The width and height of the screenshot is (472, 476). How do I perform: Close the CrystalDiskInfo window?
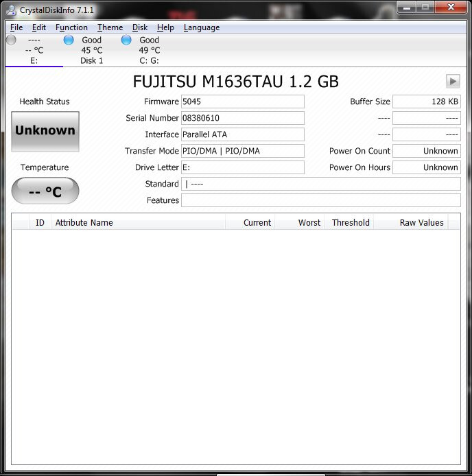point(451,8)
